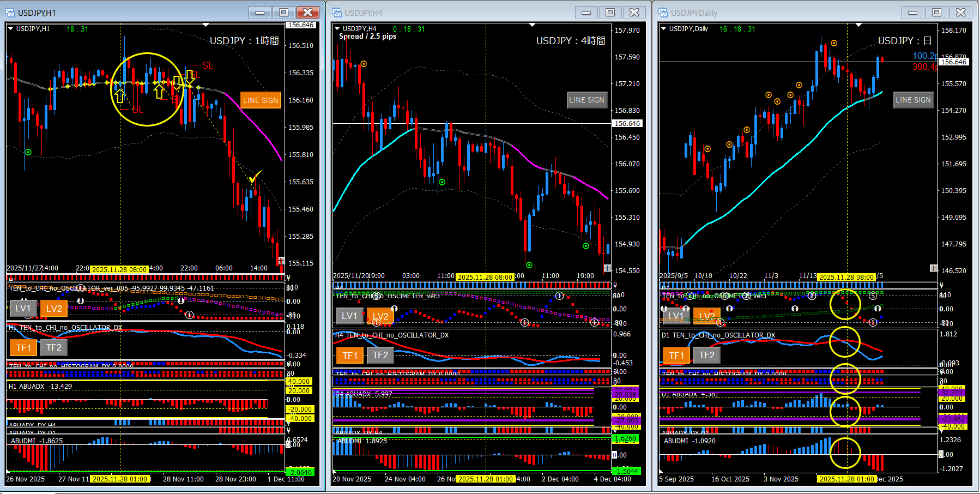Open the USDJPY,H4 dropdown arrow in the chart corner
The width and height of the screenshot is (980, 494).
pyautogui.click(x=337, y=29)
